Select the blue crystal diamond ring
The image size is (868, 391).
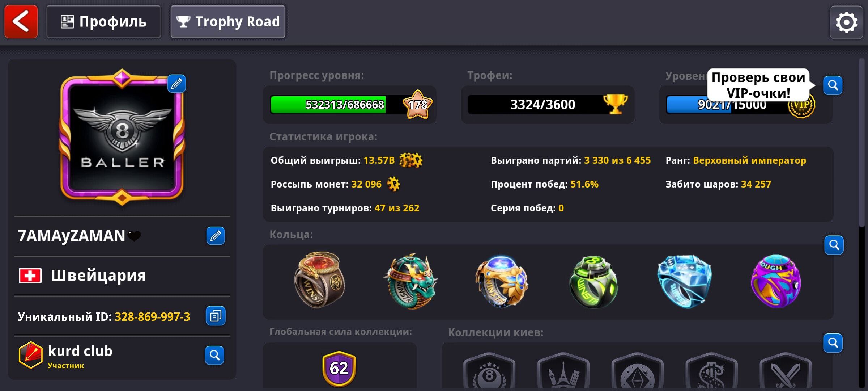(x=684, y=281)
